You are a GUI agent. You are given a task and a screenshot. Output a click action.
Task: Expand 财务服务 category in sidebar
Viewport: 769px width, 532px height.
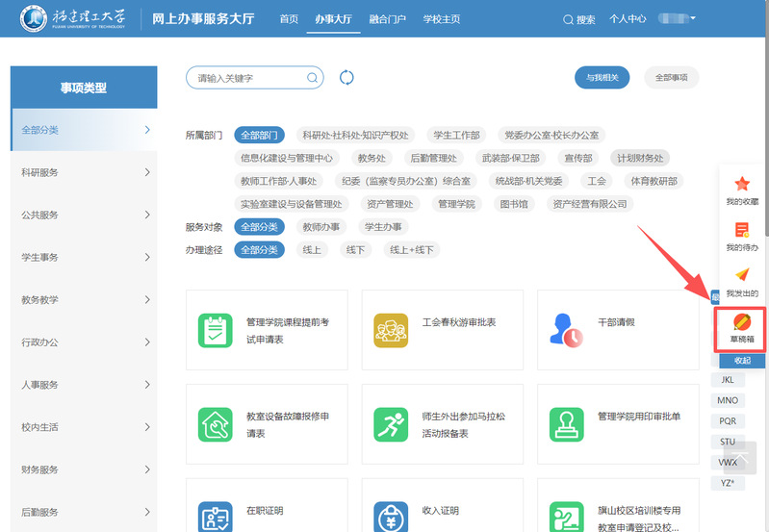tap(83, 469)
